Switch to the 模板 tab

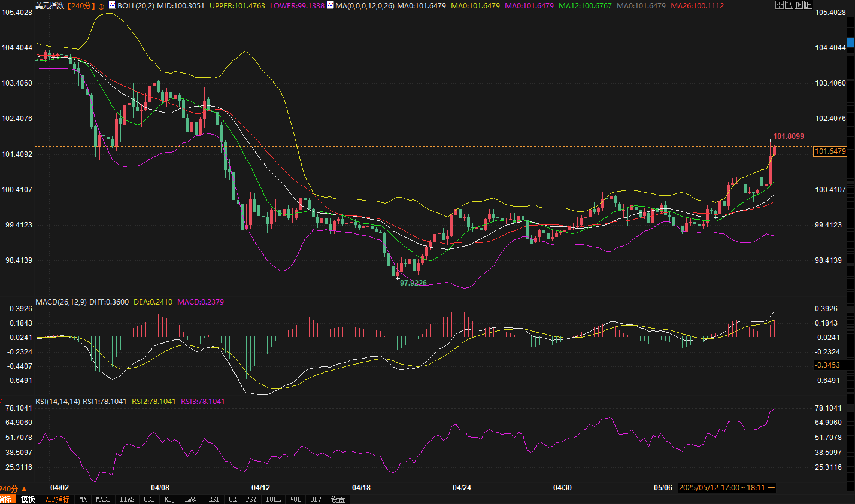[x=28, y=499]
